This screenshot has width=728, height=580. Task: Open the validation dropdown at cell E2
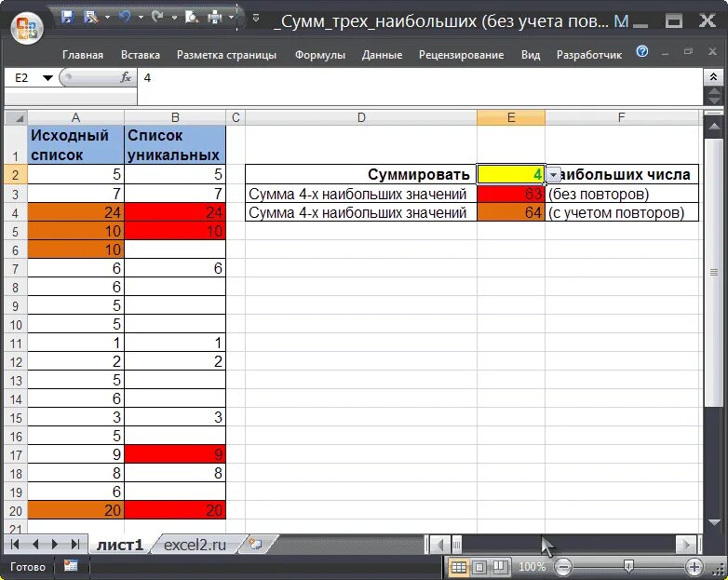(x=553, y=175)
